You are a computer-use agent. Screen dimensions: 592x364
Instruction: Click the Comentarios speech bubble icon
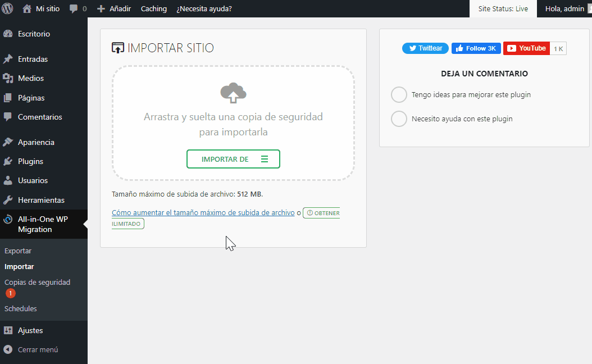coord(8,117)
